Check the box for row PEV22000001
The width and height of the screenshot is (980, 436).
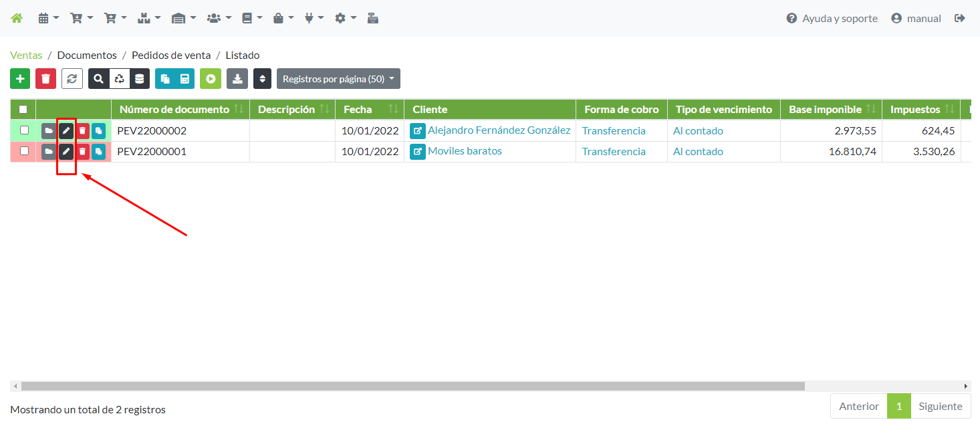point(25,151)
